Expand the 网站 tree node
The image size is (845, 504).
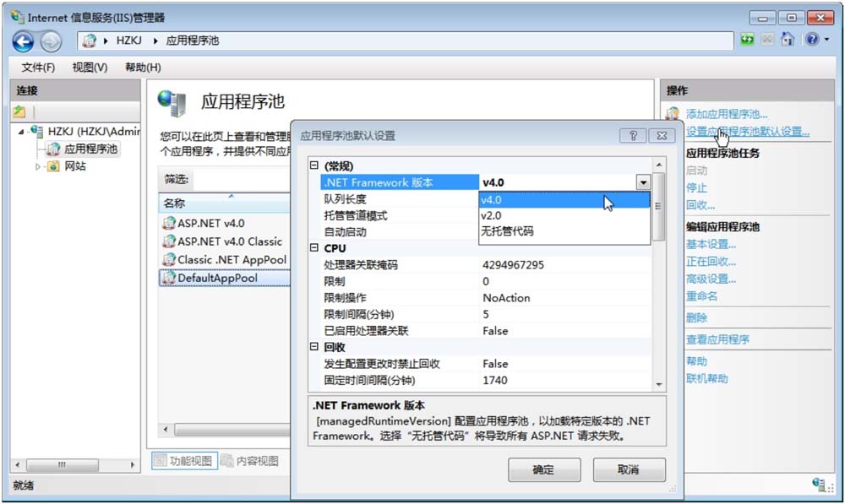click(38, 166)
